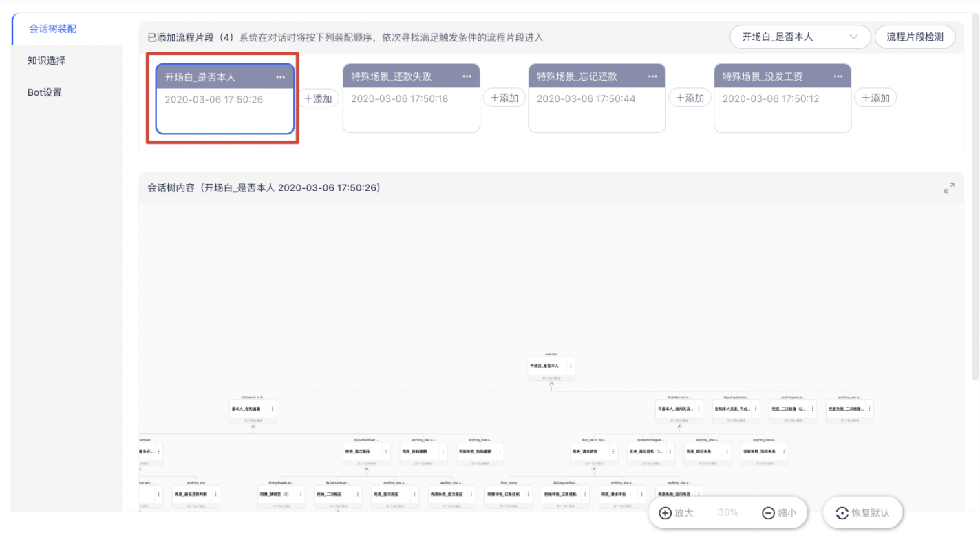980x540 pixels.
Task: Click the 缩小 zoom-out minus icon
Action: coord(769,513)
